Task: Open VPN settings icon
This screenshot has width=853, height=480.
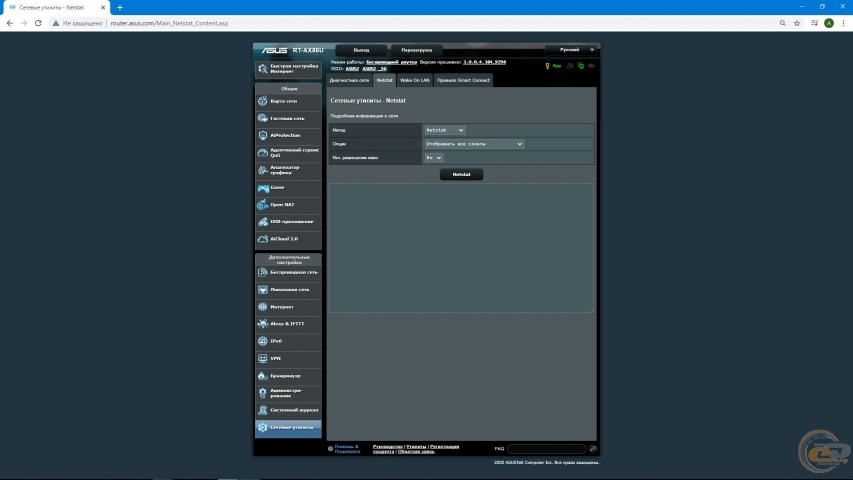Action: pos(263,358)
